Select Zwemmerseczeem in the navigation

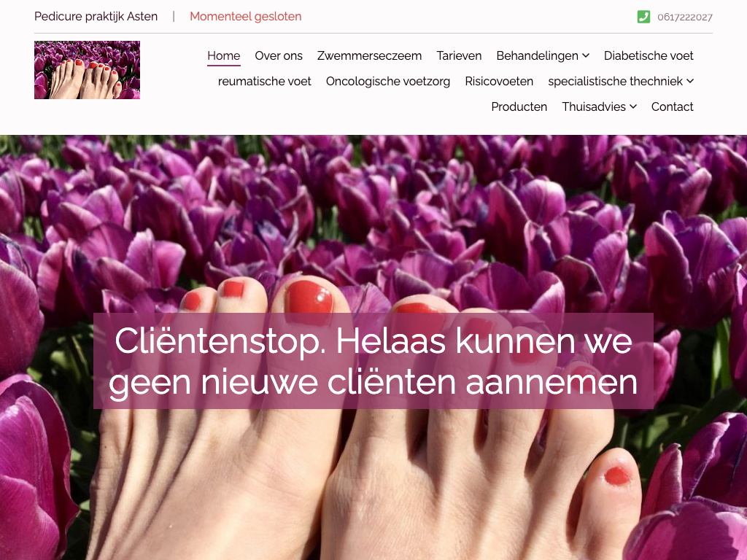[370, 55]
